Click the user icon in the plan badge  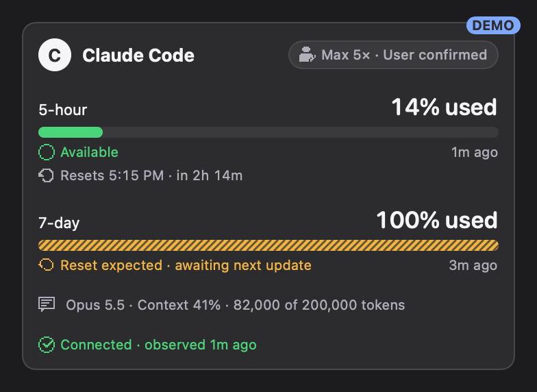[307, 55]
